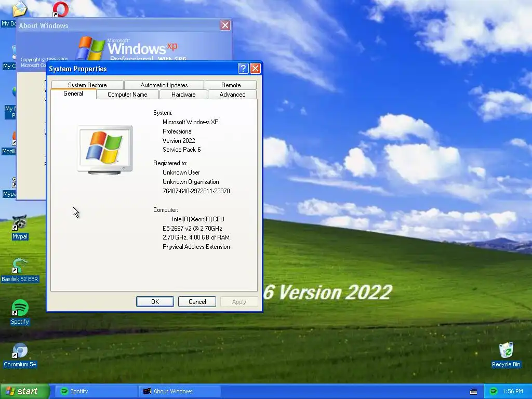Open the Computer Name tab

click(x=127, y=95)
